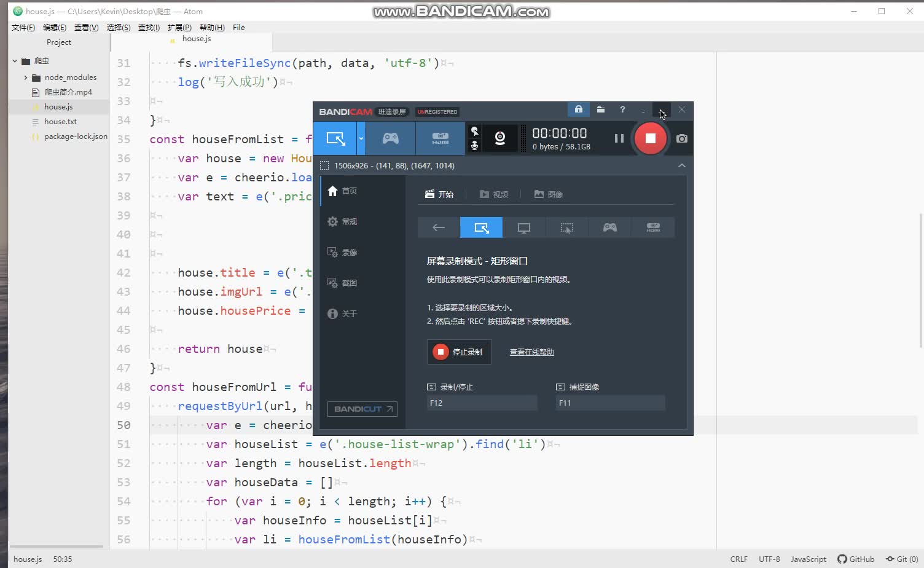Click the Atom editor vertical scrollbar

(x=920, y=280)
